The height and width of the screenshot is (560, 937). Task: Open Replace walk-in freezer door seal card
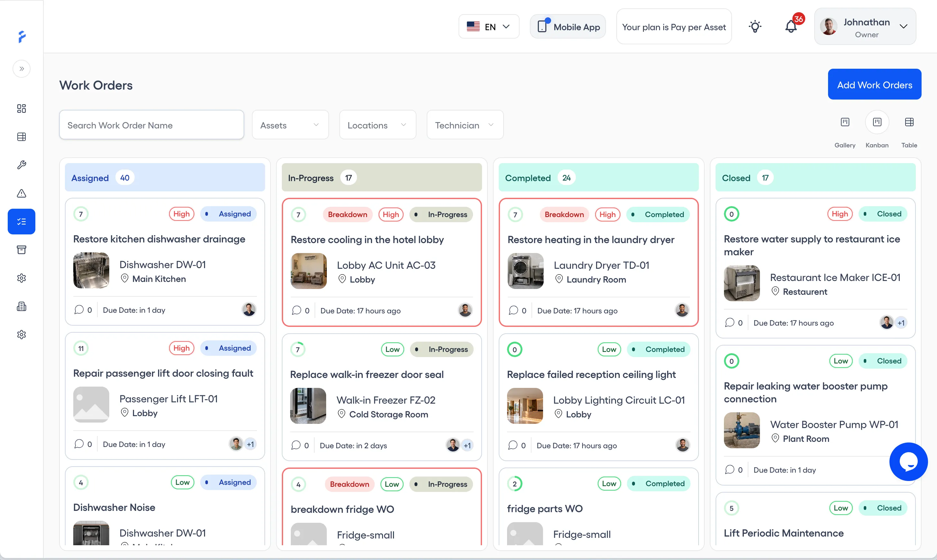coord(382,397)
